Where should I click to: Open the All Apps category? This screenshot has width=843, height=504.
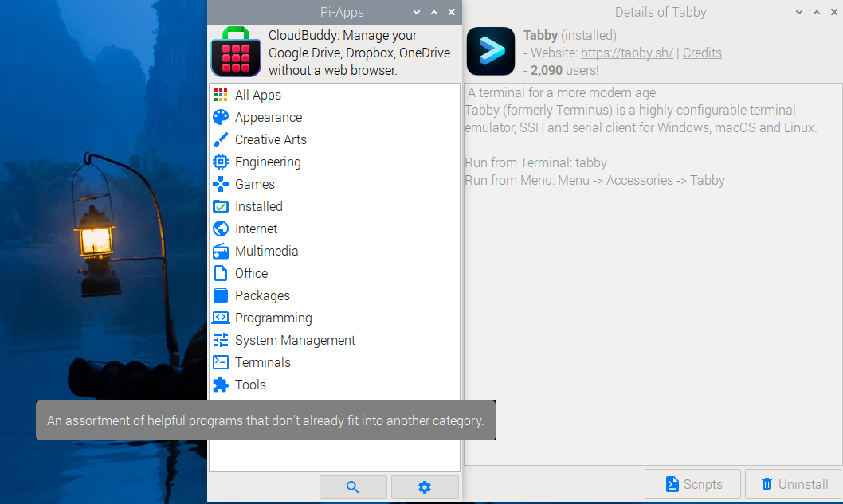tap(335, 95)
